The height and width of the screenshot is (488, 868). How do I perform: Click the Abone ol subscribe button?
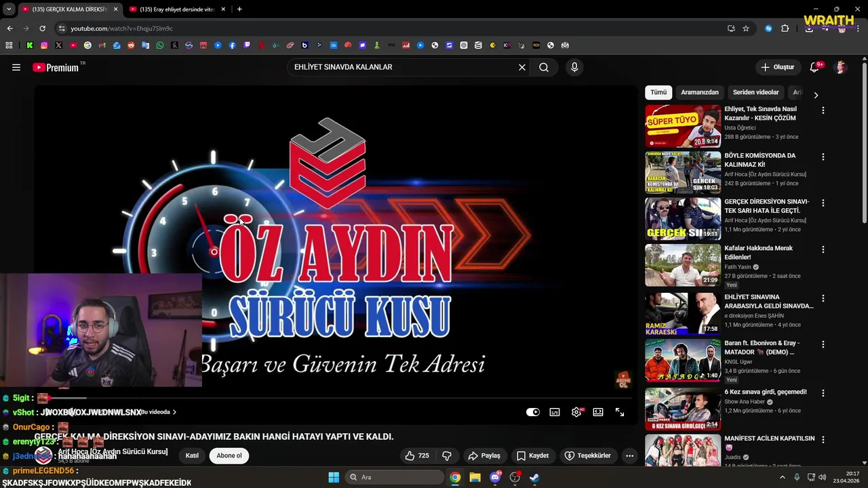click(x=229, y=455)
